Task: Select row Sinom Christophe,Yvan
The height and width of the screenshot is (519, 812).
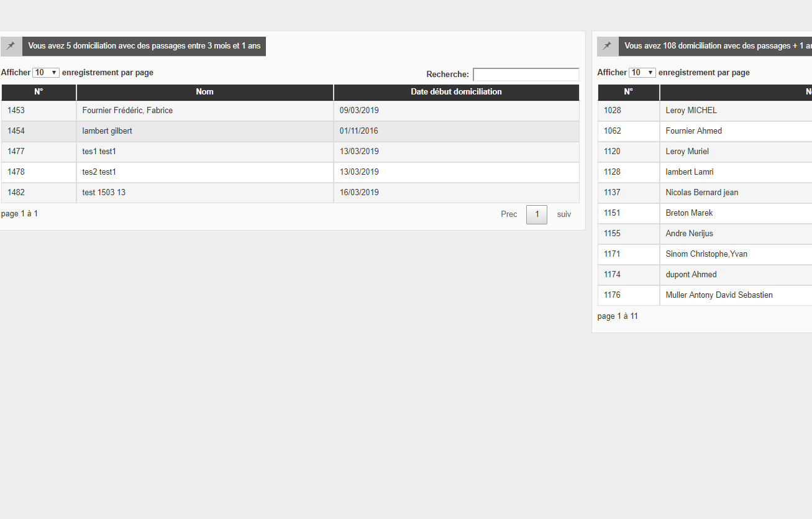Action: 705,254
